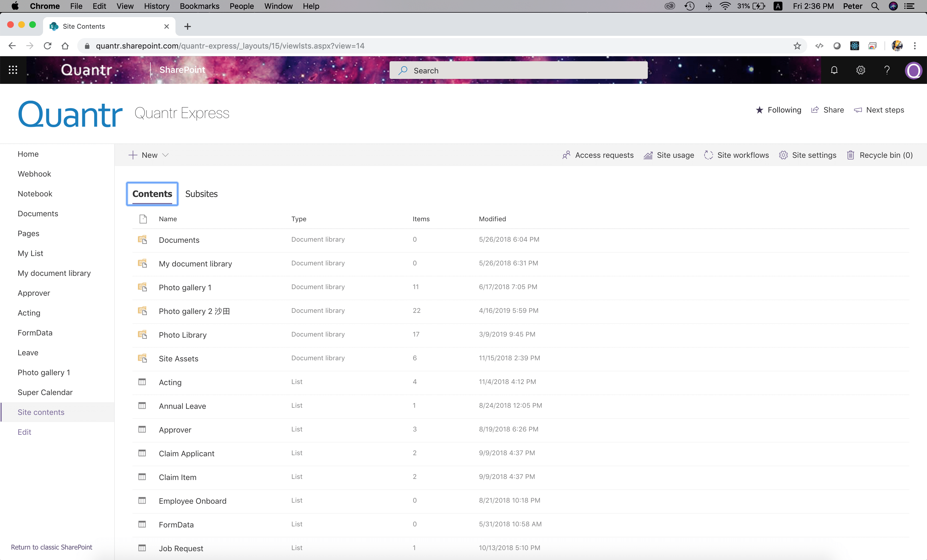
Task: Click the Photo Library row icon
Action: click(142, 334)
